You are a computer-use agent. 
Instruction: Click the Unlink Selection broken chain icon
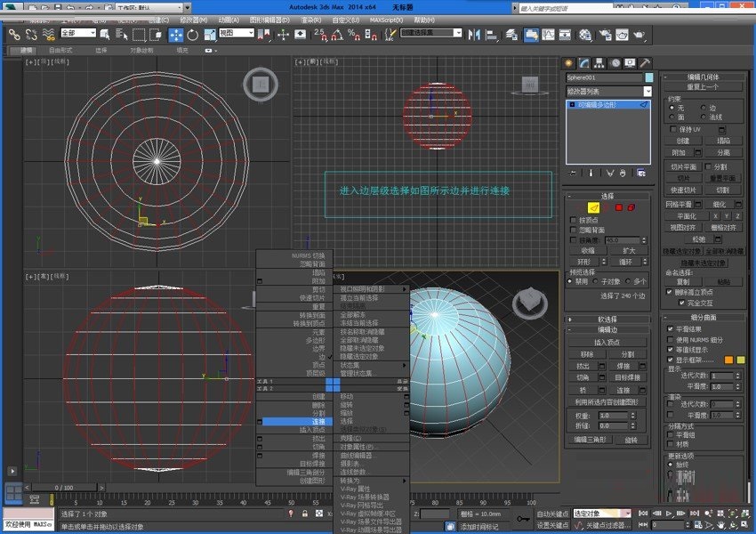(31, 35)
